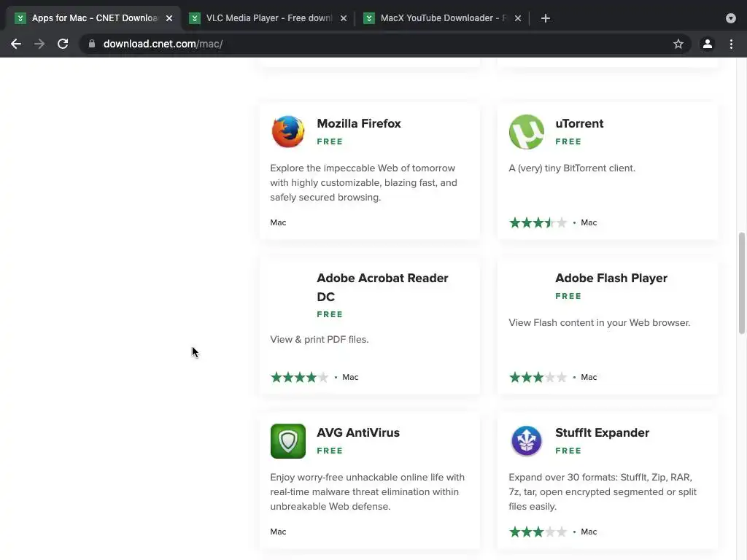Click the StuffIt Expander description text
Screen dimensions: 747x560
pos(603,492)
